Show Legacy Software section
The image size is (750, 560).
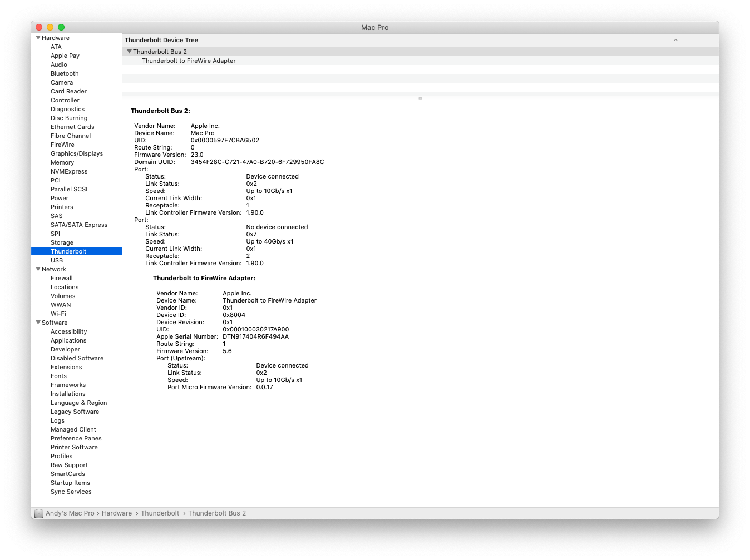[x=75, y=412]
